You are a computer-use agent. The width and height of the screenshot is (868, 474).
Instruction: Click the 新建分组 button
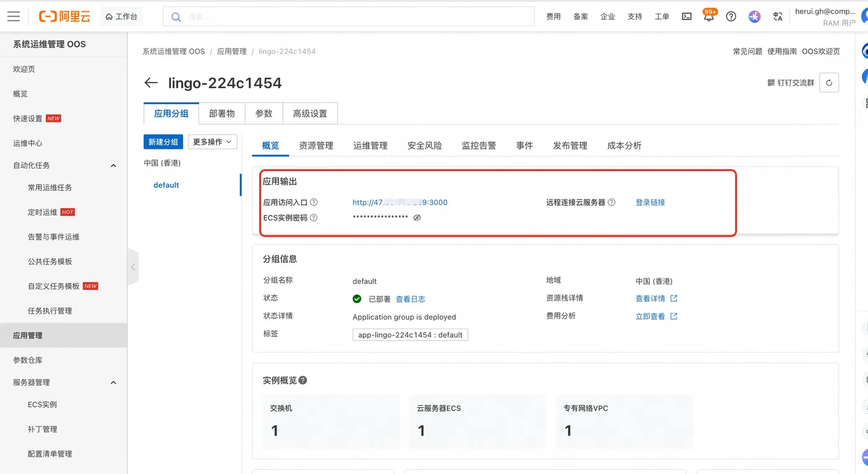pos(163,142)
